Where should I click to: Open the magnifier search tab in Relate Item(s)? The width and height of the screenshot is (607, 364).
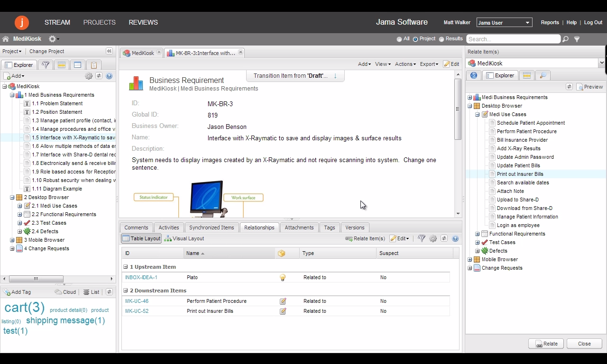(543, 75)
